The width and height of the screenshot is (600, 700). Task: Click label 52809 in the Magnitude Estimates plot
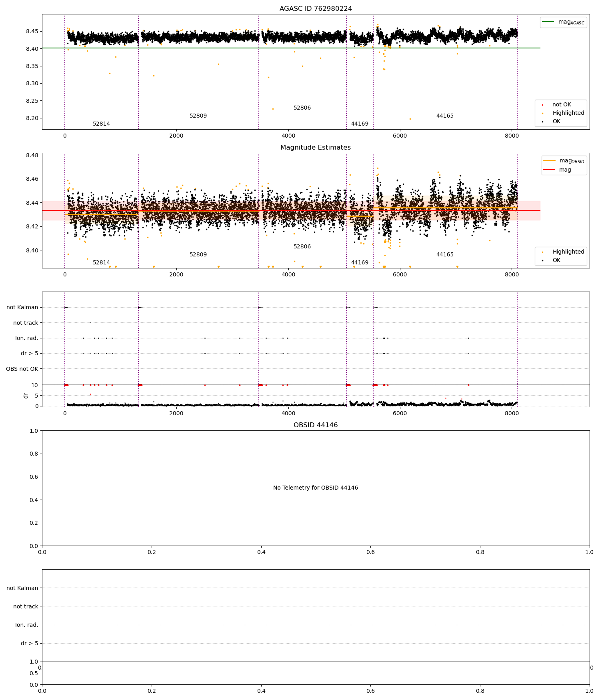pos(198,255)
